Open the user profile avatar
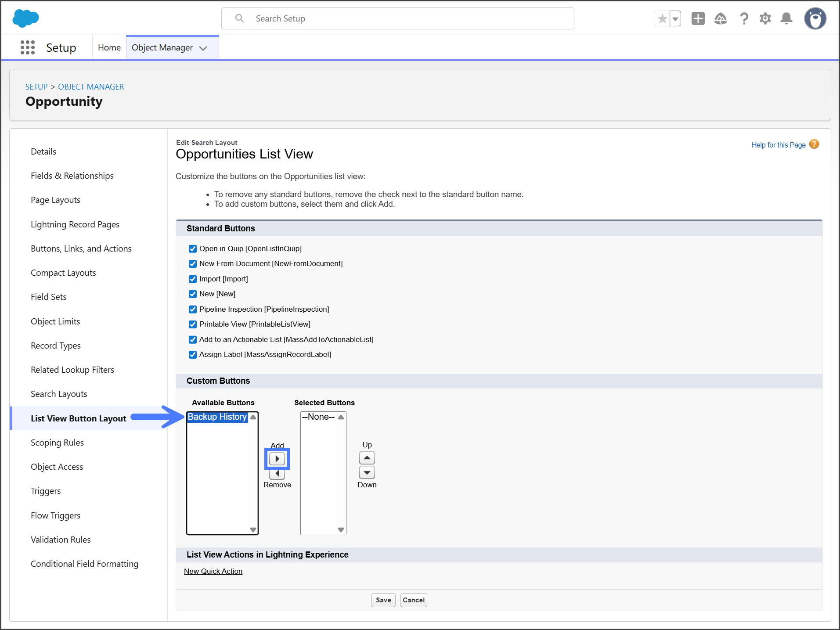The width and height of the screenshot is (840, 630). 815,18
